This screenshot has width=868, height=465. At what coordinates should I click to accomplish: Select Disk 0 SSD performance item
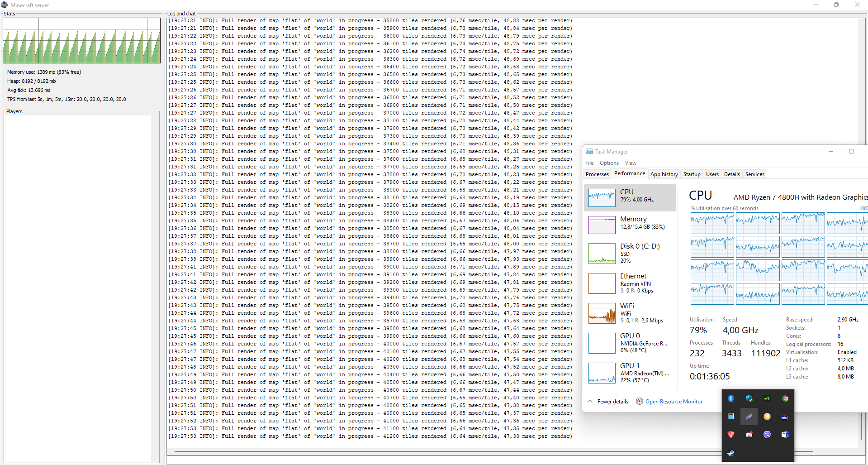[x=630, y=254]
